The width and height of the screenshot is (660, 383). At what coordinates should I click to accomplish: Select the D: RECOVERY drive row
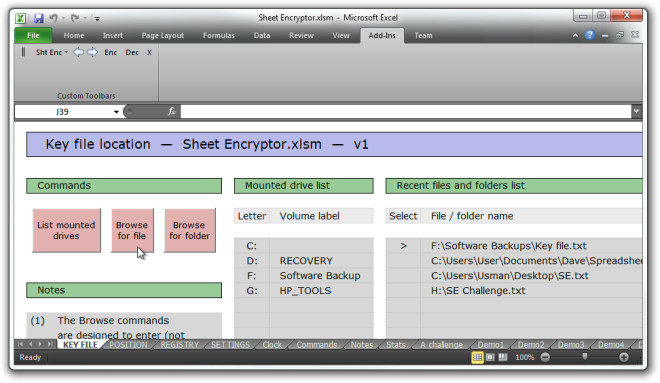click(x=303, y=261)
